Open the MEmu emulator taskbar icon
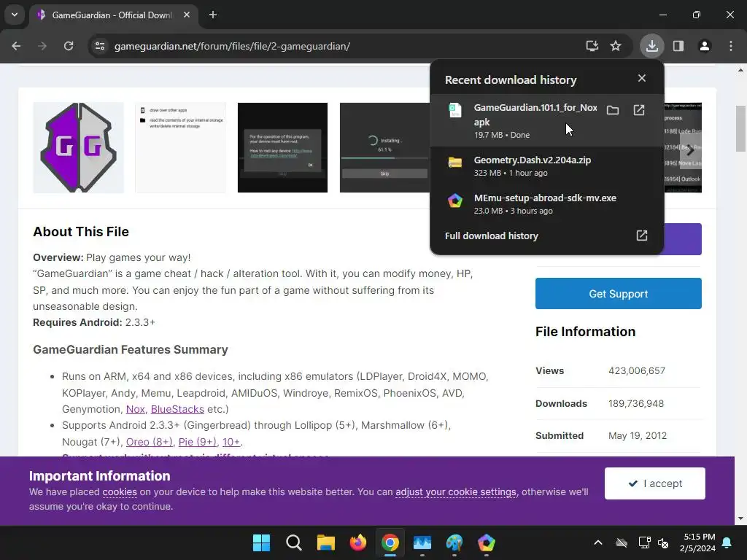This screenshot has width=747, height=560. pyautogui.click(x=487, y=542)
